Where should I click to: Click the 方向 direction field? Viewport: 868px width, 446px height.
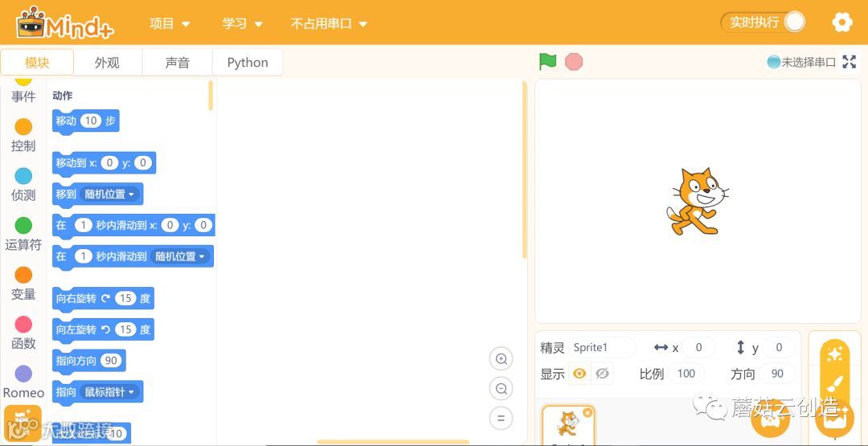tap(777, 374)
